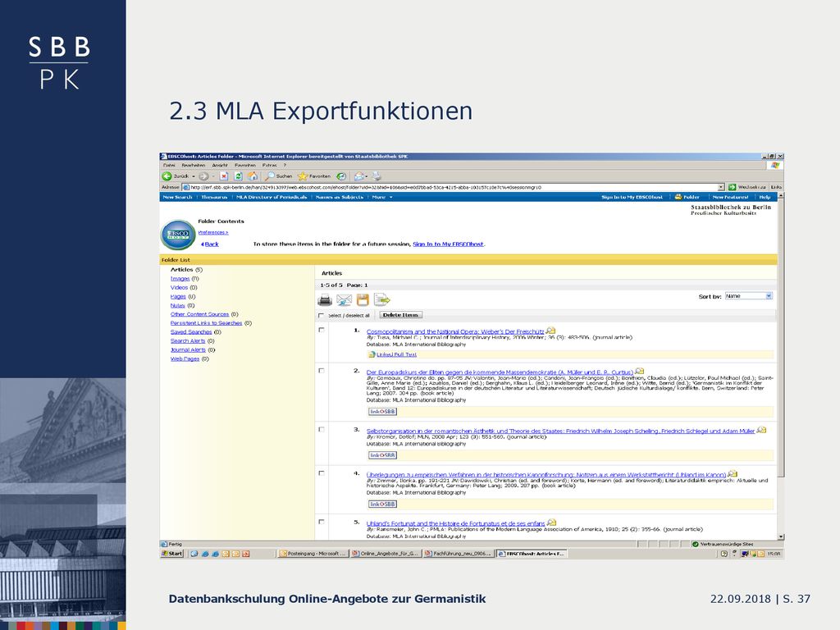Click the New Features! link in top bar

point(730,197)
